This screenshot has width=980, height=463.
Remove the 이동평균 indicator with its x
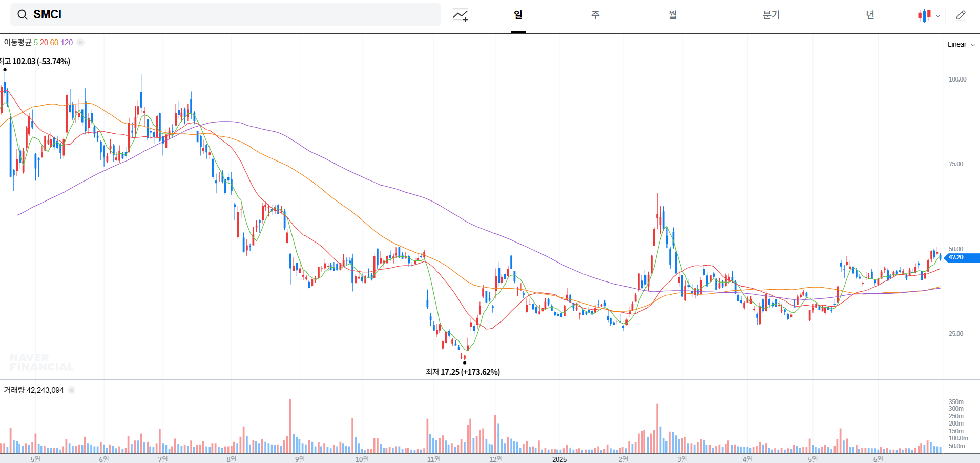pyautogui.click(x=80, y=42)
